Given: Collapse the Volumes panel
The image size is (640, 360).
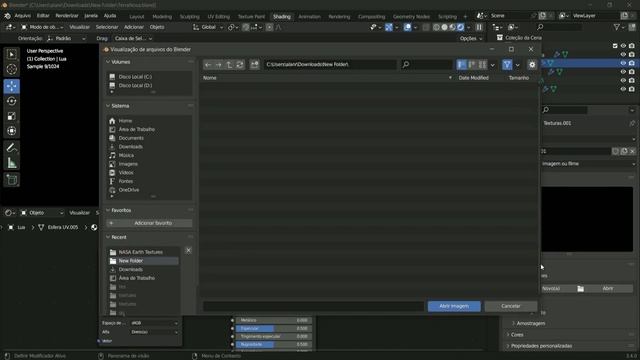Looking at the screenshot, I should pos(108,62).
